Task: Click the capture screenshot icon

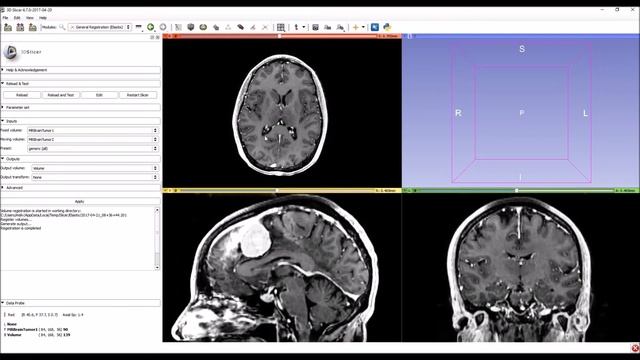Action: coord(315,27)
